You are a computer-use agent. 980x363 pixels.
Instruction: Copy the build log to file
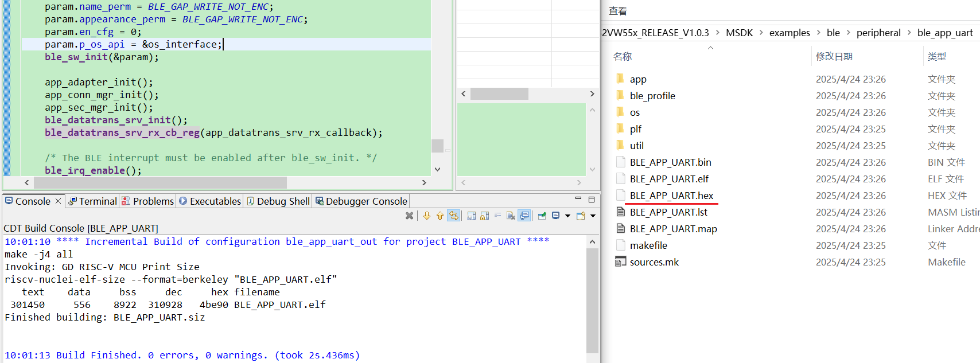pos(471,216)
